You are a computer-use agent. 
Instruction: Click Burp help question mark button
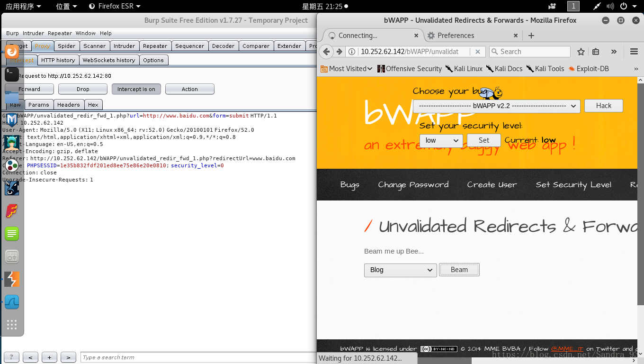12,357
